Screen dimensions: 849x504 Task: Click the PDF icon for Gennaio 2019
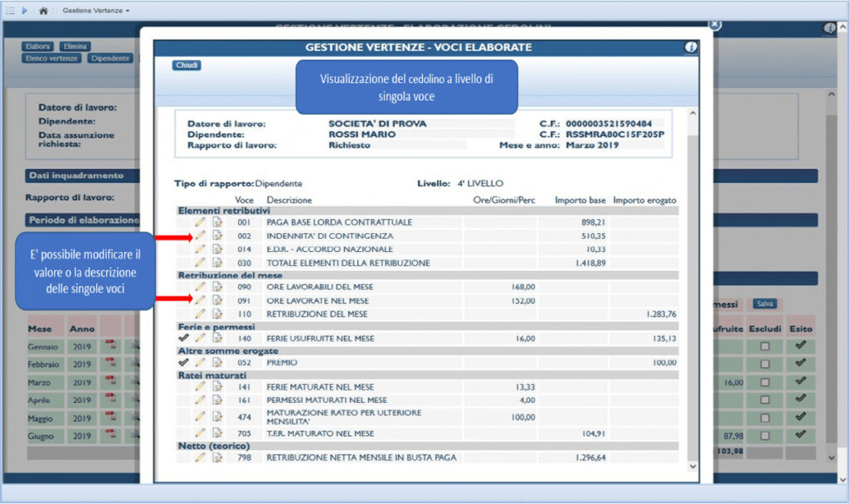coord(110,345)
